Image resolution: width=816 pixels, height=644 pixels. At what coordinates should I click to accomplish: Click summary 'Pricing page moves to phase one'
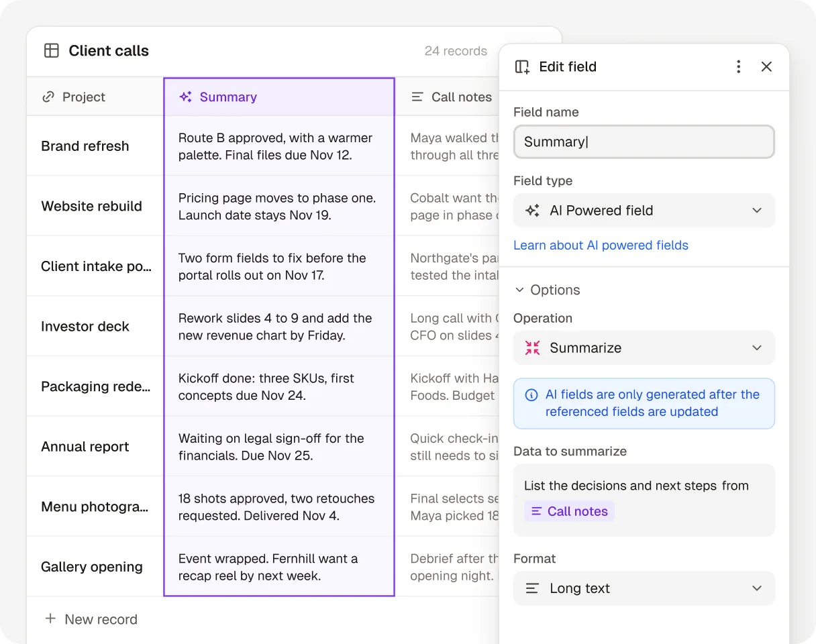(279, 206)
